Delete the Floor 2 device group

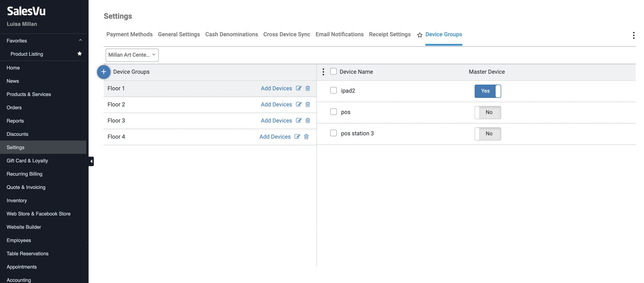pos(307,104)
